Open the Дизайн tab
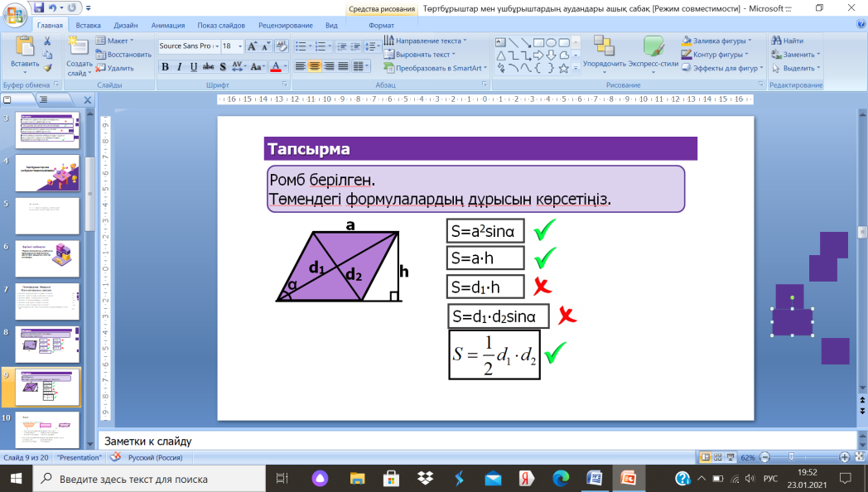Viewport: 868px width, 492px height. (x=126, y=25)
